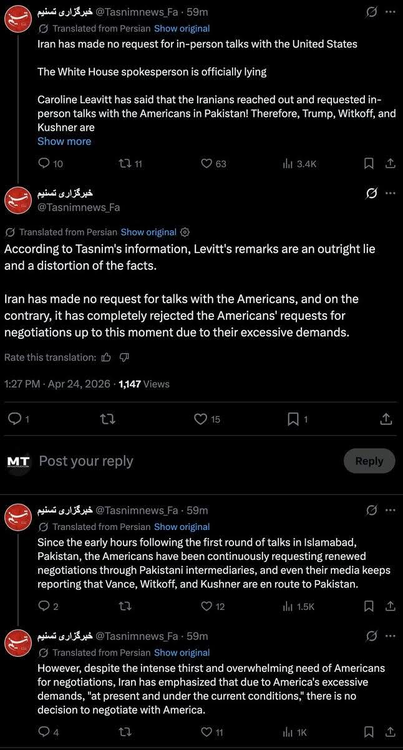The width and height of the screenshot is (403, 750).
Task: Like the main Tasnim post with 15 likes
Action: [207, 419]
